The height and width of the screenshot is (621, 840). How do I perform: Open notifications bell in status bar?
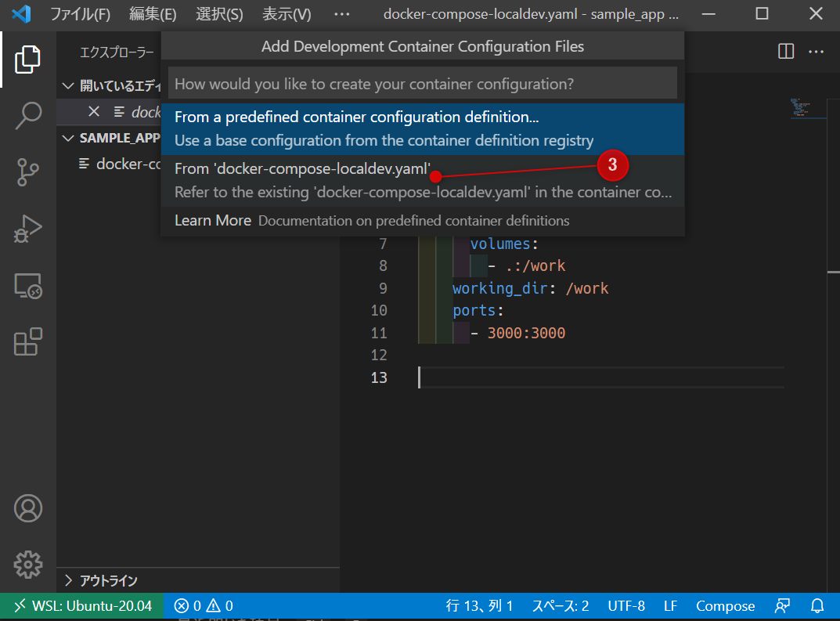817,606
